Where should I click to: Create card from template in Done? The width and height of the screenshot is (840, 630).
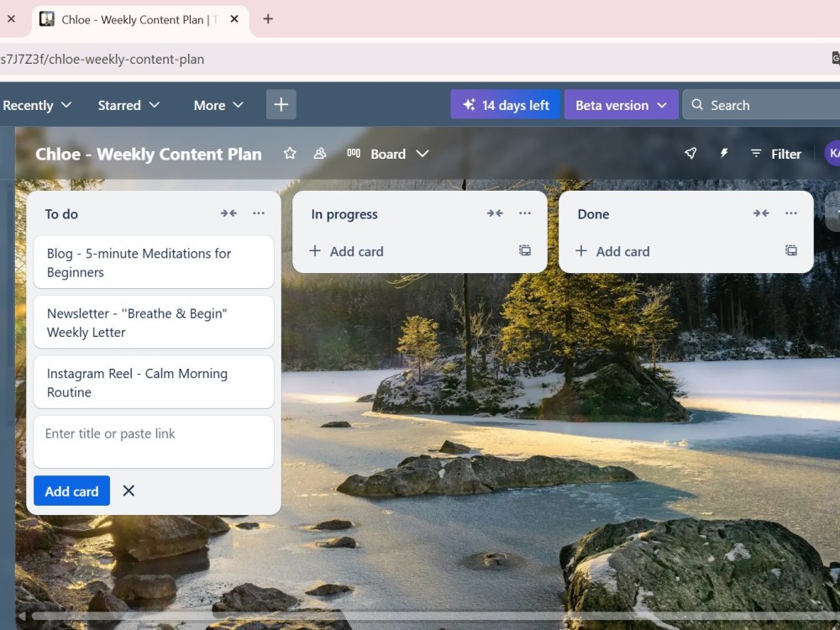791,250
